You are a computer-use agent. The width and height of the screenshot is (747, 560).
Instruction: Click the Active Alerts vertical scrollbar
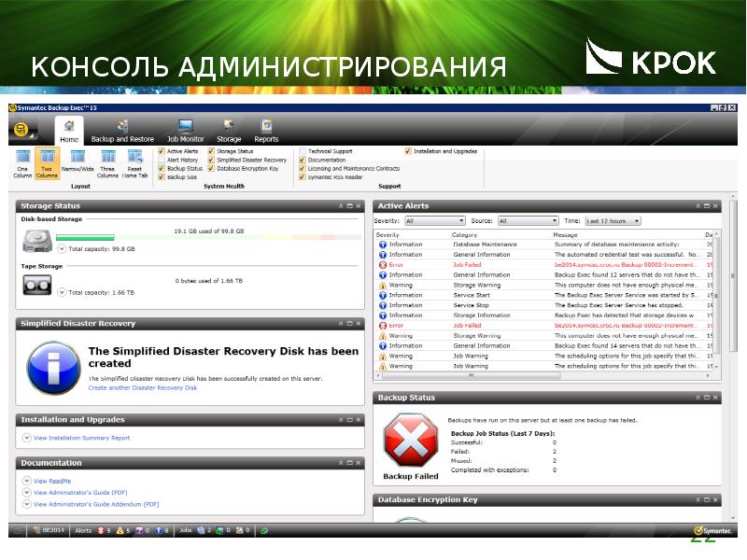click(716, 295)
